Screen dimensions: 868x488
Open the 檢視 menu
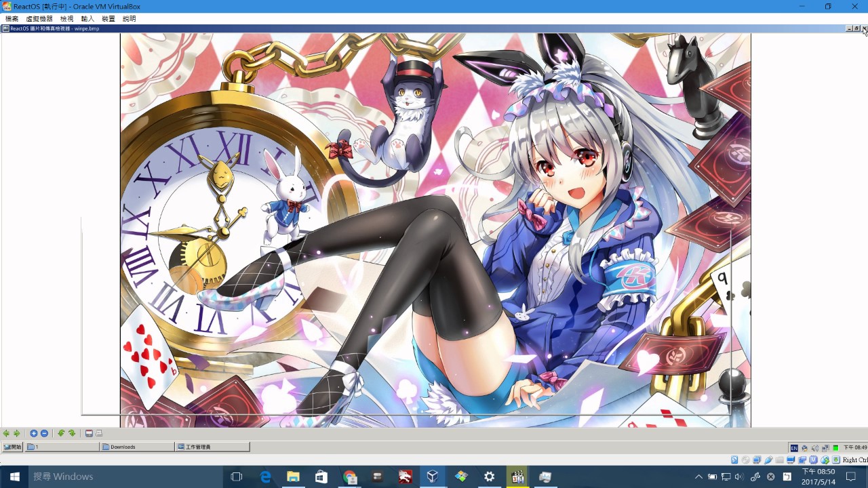[x=66, y=19]
